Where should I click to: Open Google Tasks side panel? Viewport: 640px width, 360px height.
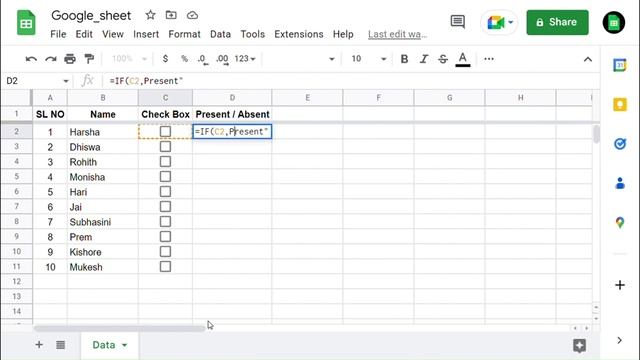coord(620,144)
